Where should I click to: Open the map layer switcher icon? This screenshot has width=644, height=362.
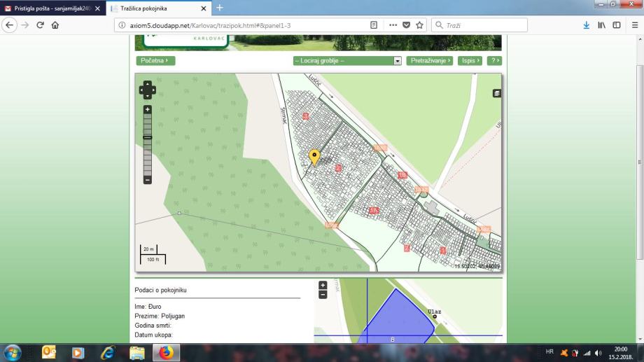(x=496, y=93)
